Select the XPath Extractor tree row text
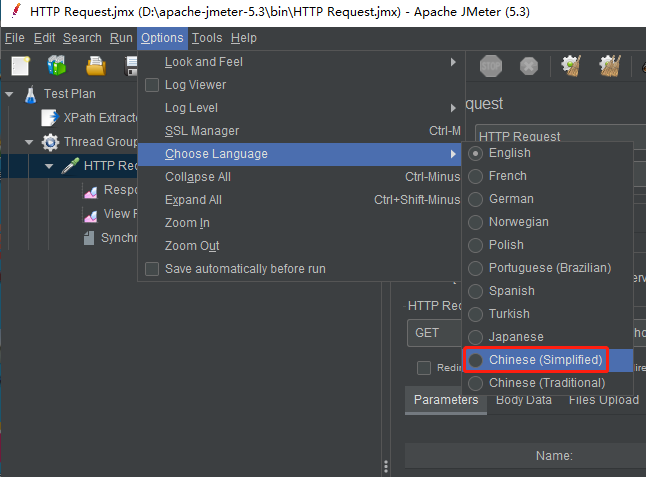 [x=100, y=118]
